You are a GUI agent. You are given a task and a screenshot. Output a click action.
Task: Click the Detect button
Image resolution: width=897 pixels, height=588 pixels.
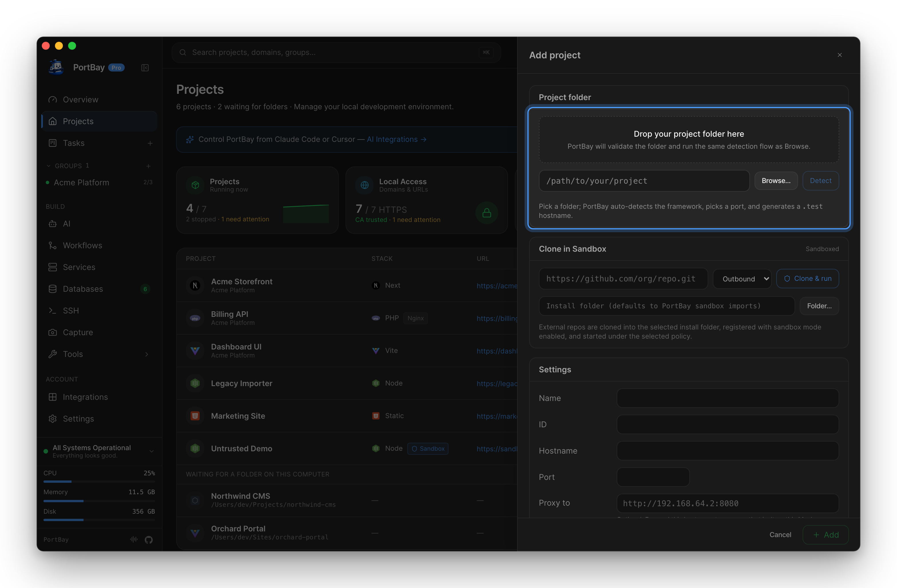tap(821, 181)
